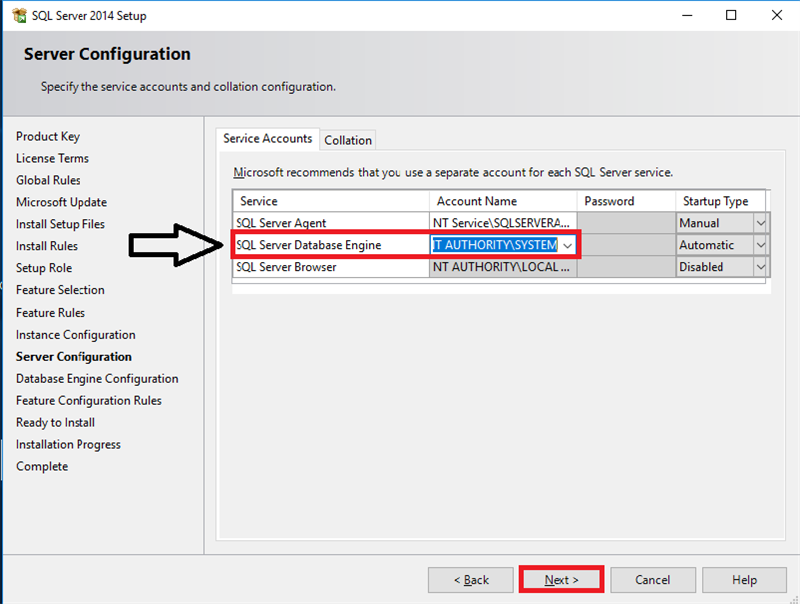The image size is (800, 604).
Task: Click the Database Engine password field
Action: (626, 245)
